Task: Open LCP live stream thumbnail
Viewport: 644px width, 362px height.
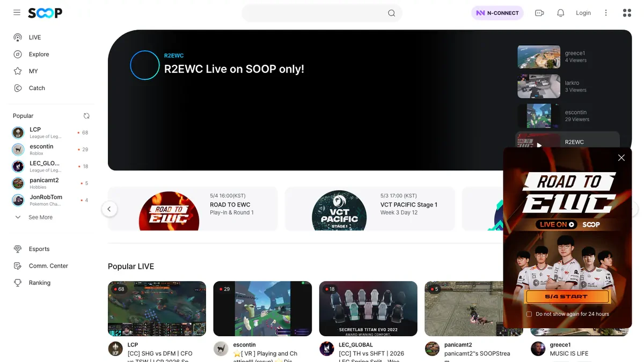Action: (x=157, y=308)
